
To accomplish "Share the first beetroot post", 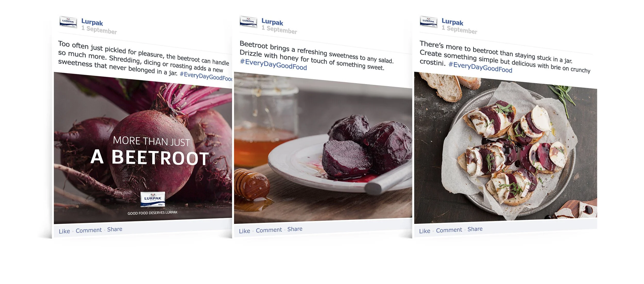I will (115, 229).
